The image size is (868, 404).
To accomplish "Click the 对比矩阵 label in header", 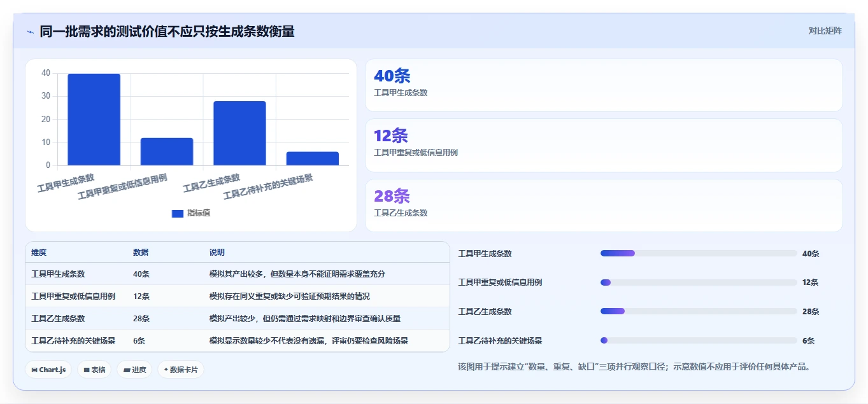I will (825, 31).
